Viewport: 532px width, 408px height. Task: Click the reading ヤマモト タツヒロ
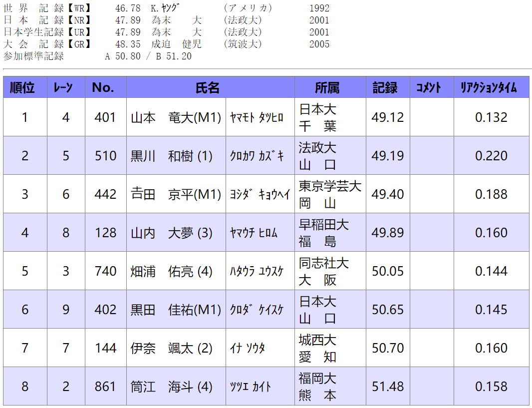click(x=257, y=117)
